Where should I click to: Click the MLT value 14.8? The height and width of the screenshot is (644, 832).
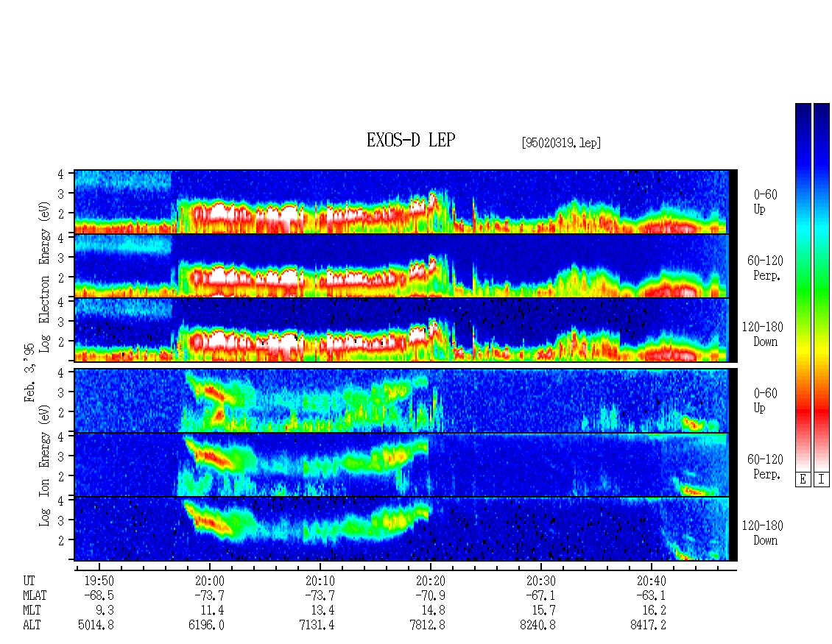point(432,611)
